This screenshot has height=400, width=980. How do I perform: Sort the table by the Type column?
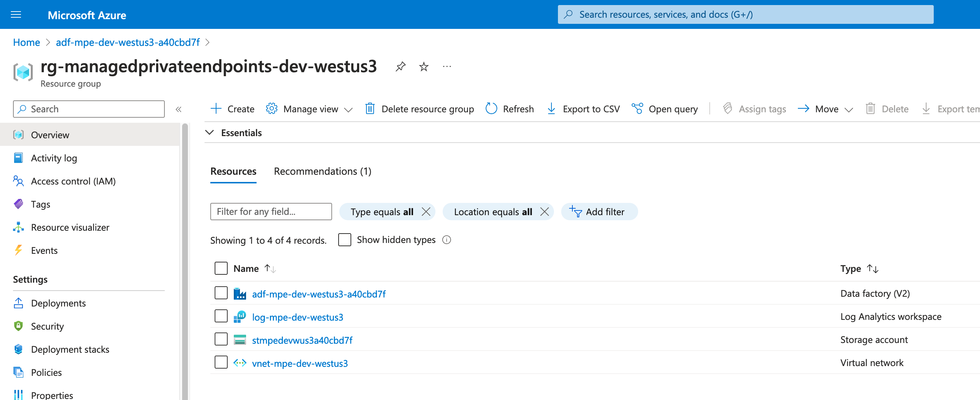tap(859, 269)
